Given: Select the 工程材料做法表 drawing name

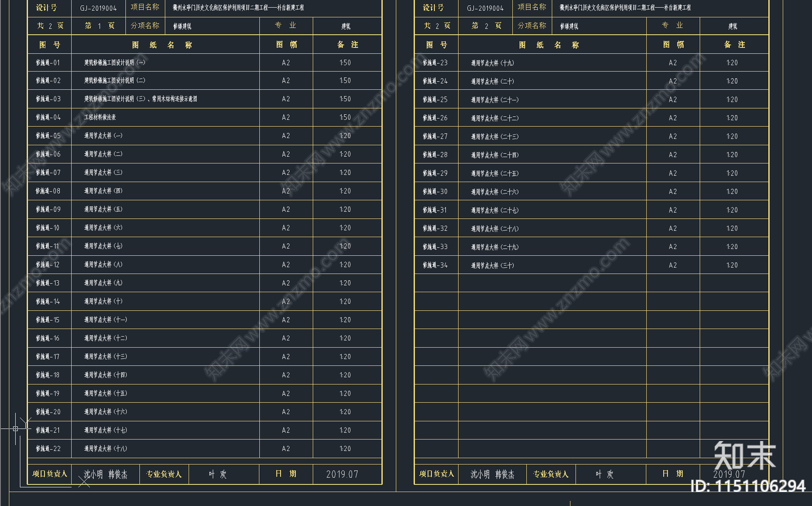Looking at the screenshot, I should (100, 117).
